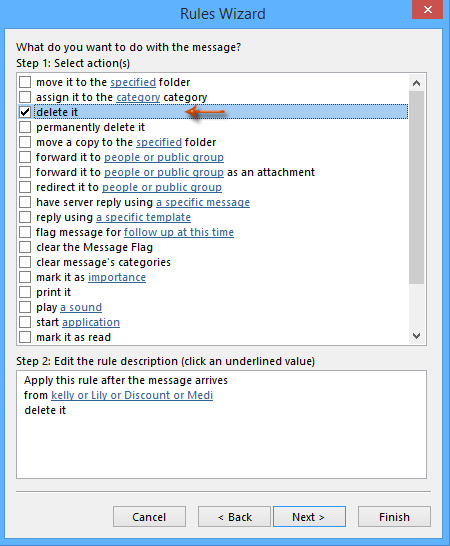450x546 pixels.
Task: Open the 'specified' folder link in move it
Action: (133, 83)
